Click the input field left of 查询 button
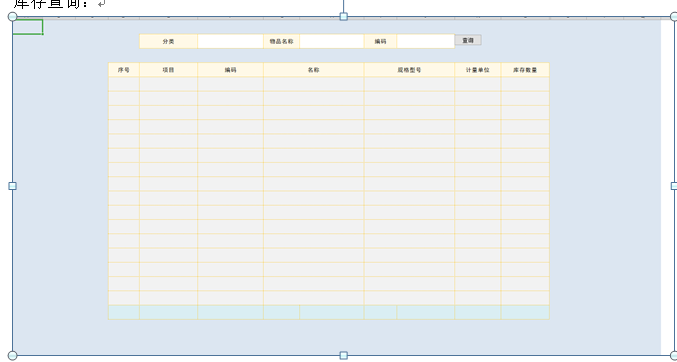Screen dimensions: 677x362 426,41
